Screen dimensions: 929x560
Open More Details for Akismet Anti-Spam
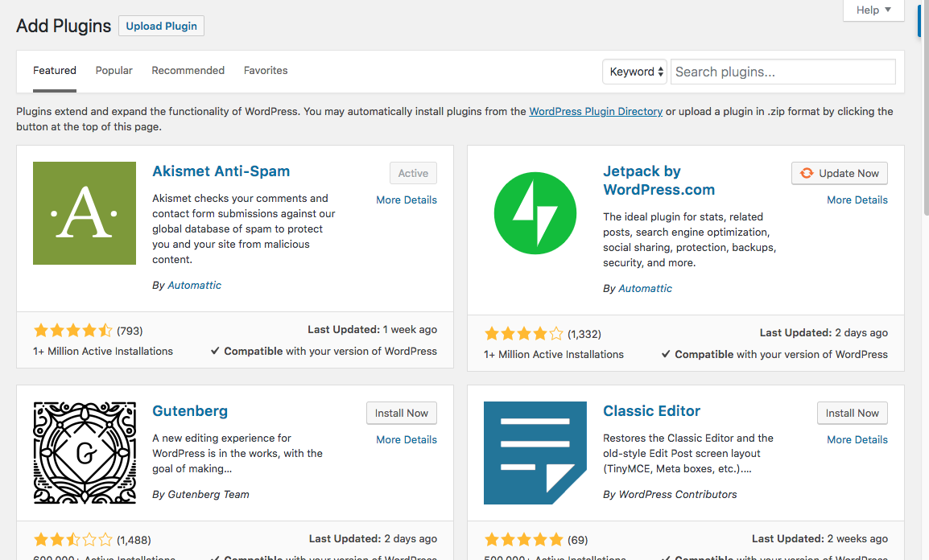coord(407,200)
